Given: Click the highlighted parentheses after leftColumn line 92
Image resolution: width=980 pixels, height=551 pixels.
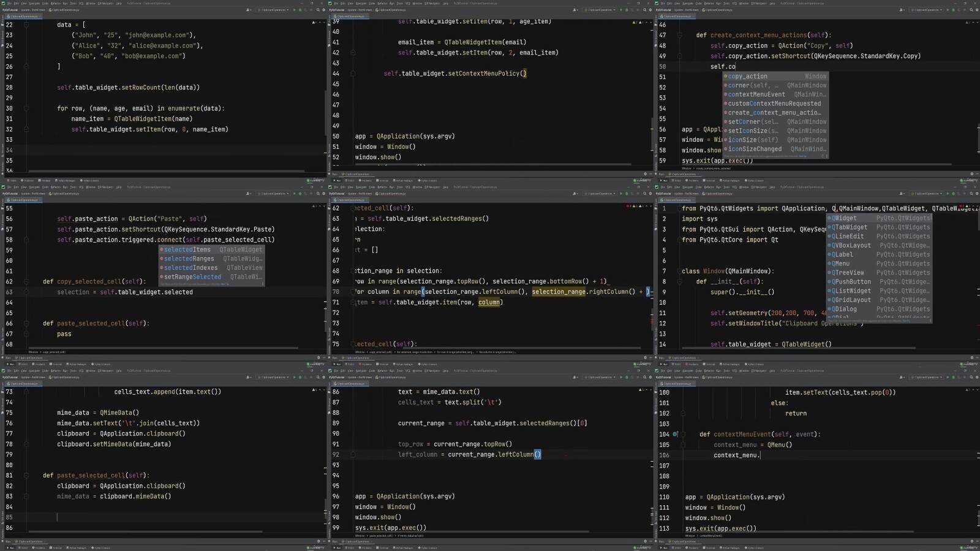Looking at the screenshot, I should click(537, 454).
